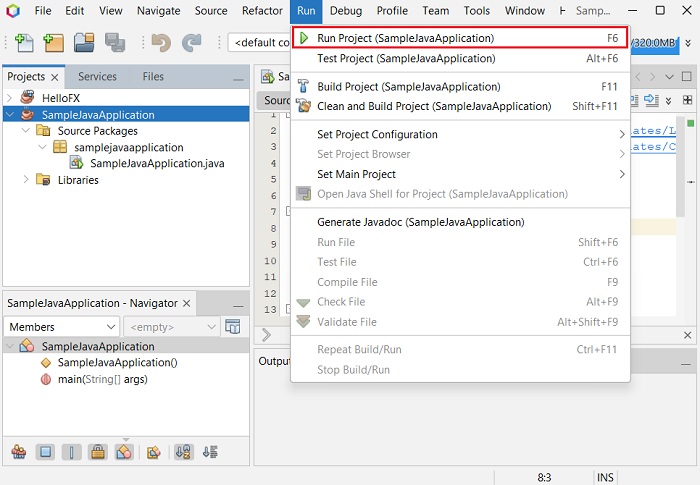This screenshot has width=700, height=485.
Task: Toggle Show Fields filter in Navigator
Action: tap(45, 452)
